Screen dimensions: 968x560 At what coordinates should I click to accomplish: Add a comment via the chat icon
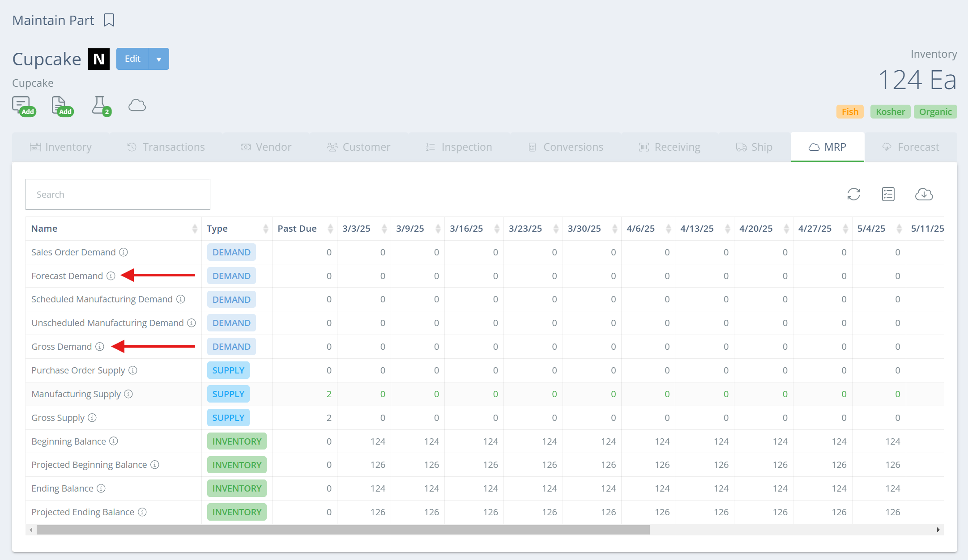[x=21, y=105]
